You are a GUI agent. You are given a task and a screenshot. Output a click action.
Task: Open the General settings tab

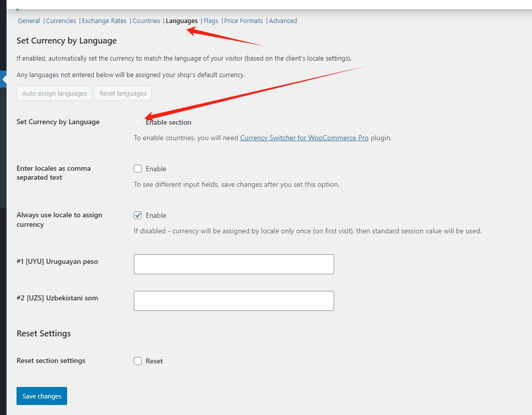coord(29,21)
